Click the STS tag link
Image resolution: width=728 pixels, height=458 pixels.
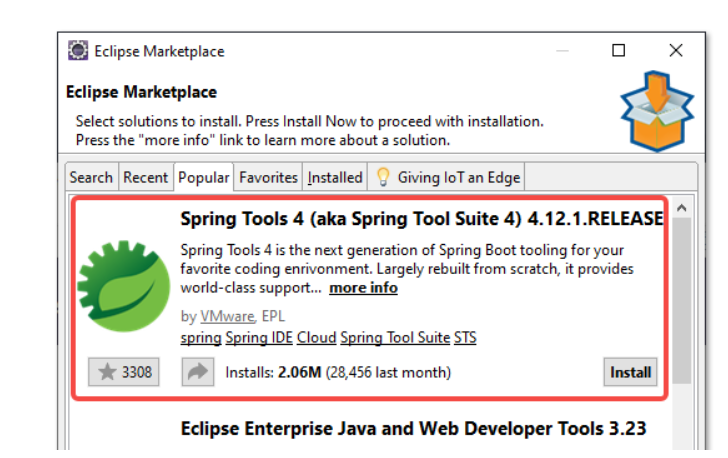tap(465, 337)
